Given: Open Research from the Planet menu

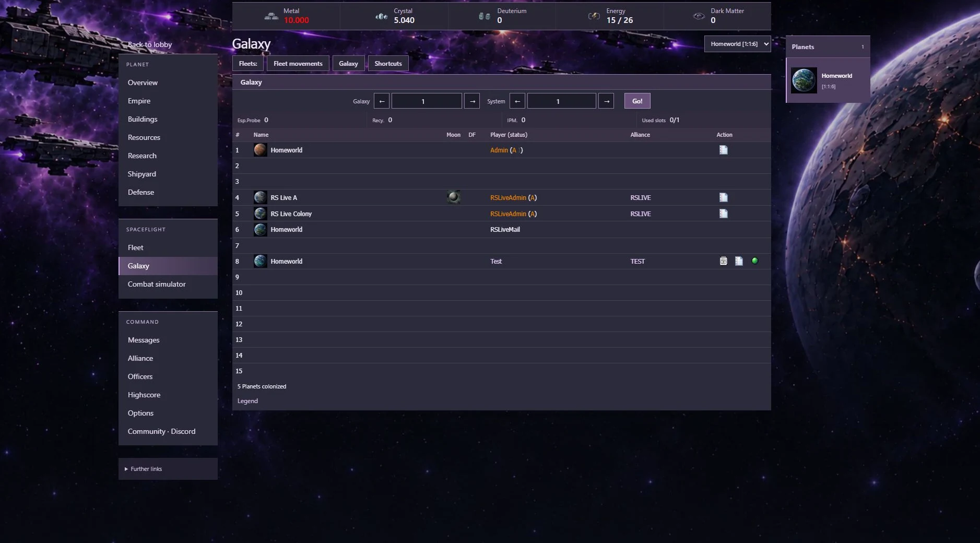Looking at the screenshot, I should [x=168, y=156].
